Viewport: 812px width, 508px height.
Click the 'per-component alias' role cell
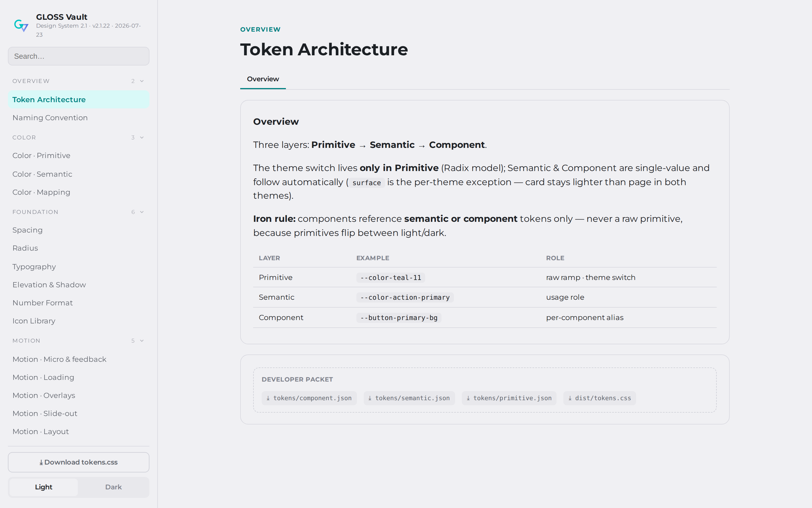(584, 317)
